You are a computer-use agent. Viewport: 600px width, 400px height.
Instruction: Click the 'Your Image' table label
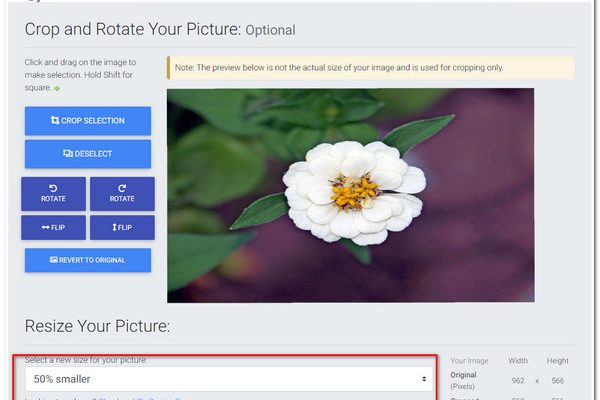pyautogui.click(x=469, y=361)
